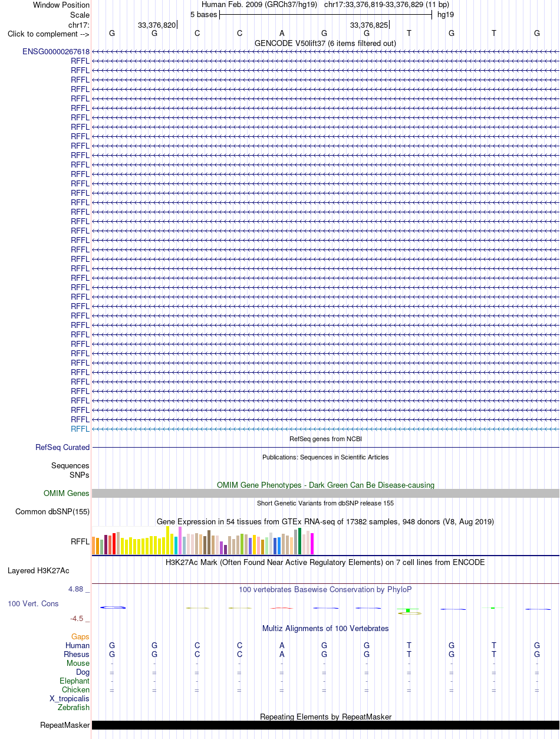Click the 'Elephant' species label

click(75, 681)
